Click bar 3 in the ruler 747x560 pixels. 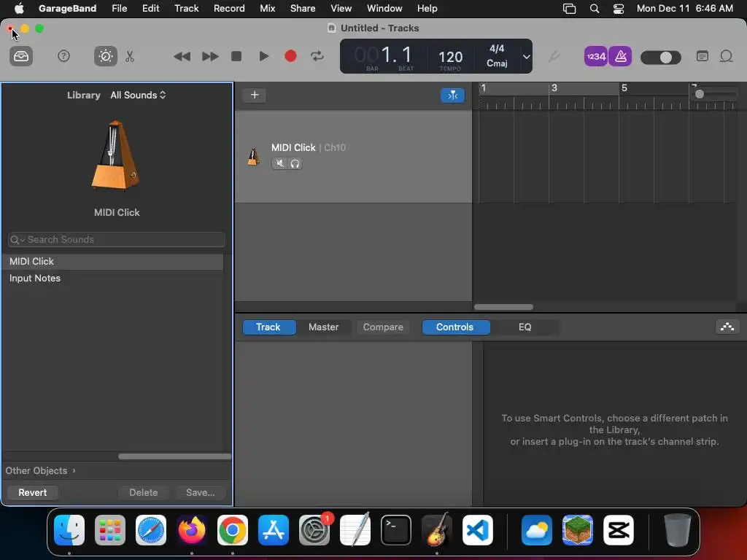point(554,88)
